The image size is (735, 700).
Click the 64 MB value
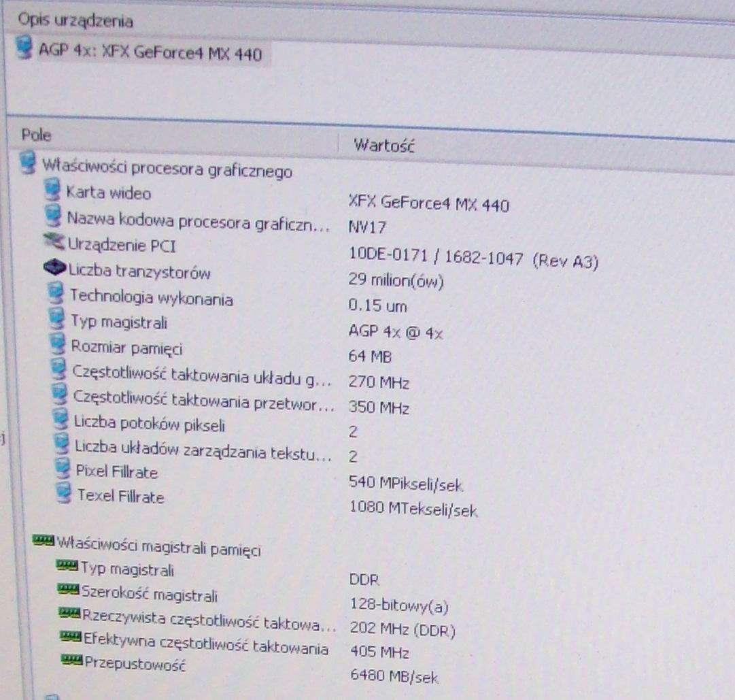click(370, 356)
